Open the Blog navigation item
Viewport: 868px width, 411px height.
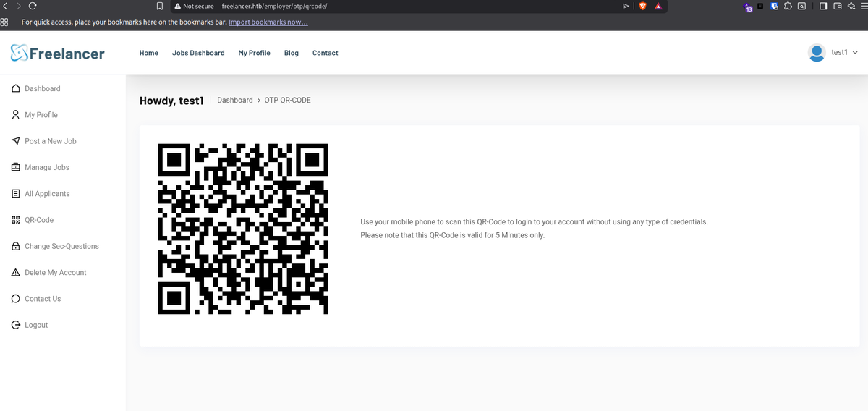(x=292, y=53)
